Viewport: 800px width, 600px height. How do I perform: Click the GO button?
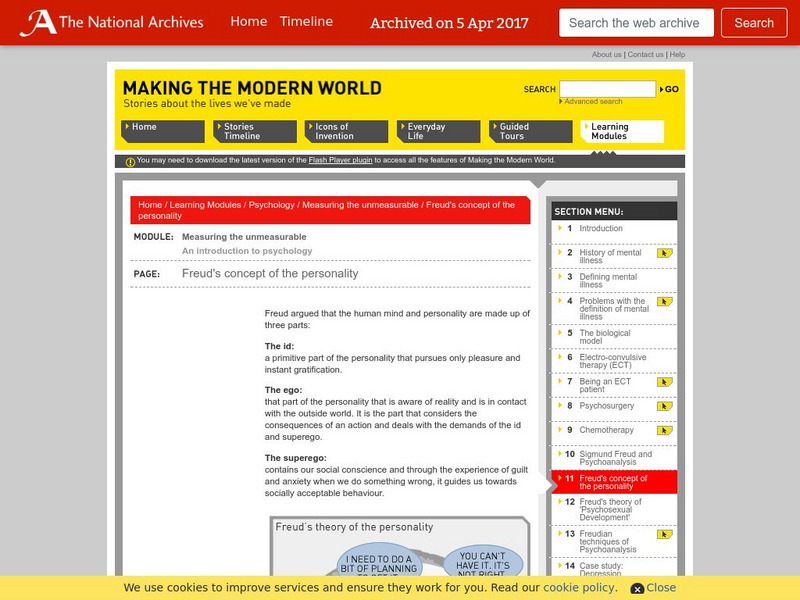pos(669,89)
